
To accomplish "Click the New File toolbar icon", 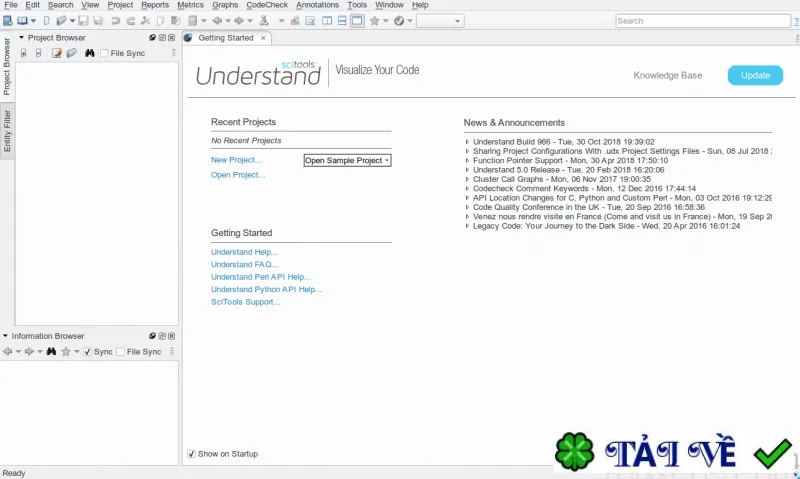I will click(46, 21).
